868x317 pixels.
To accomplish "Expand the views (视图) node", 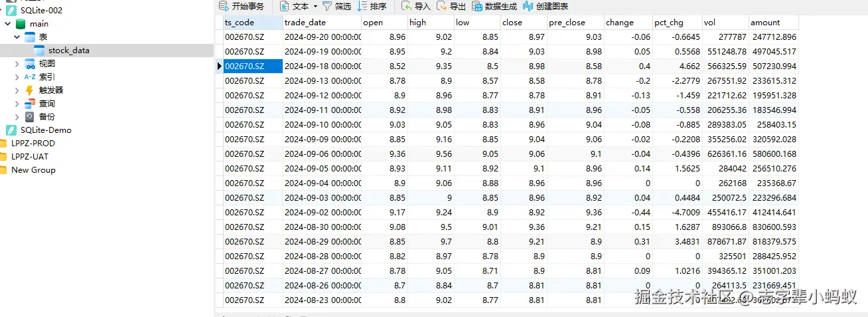I will tap(17, 64).
